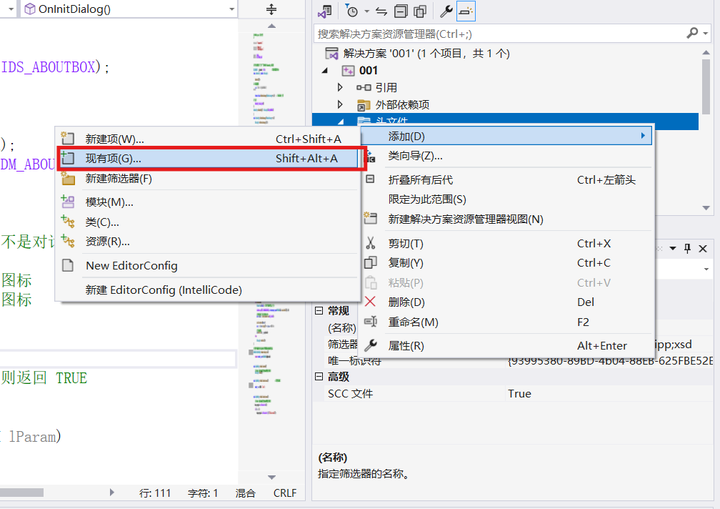Select 属性(R) from the context menu
The image size is (720, 509).
507,346
